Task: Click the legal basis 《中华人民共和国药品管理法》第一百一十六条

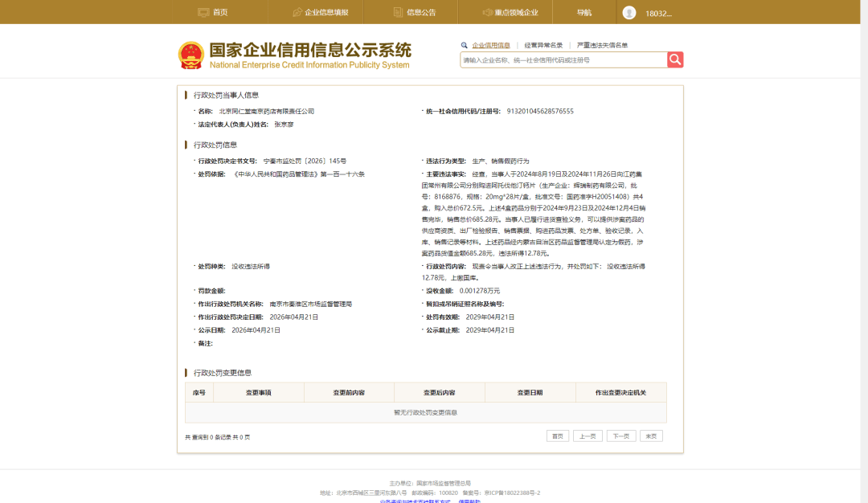Action: tap(298, 174)
